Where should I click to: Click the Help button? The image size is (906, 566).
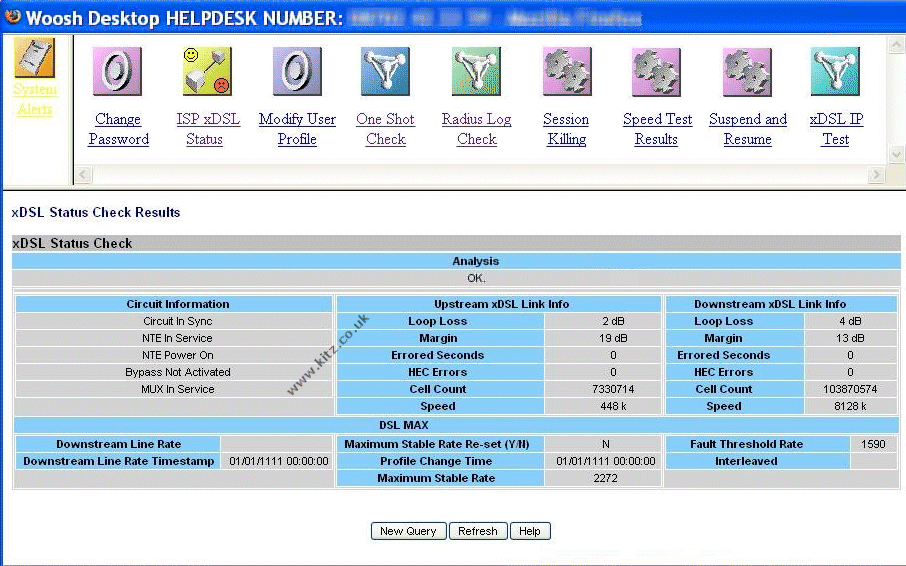[x=530, y=531]
